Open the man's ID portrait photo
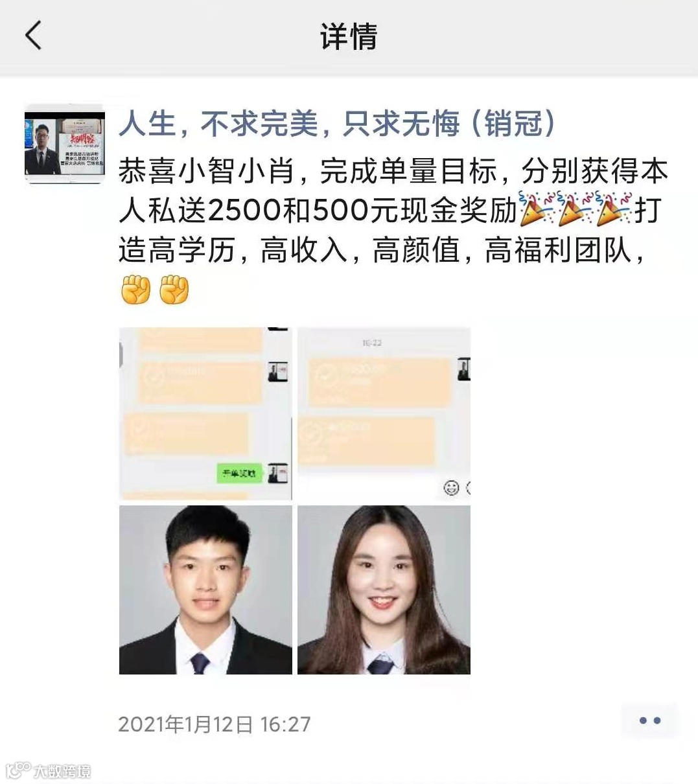Screen dimensions: 698x784 (x=205, y=590)
